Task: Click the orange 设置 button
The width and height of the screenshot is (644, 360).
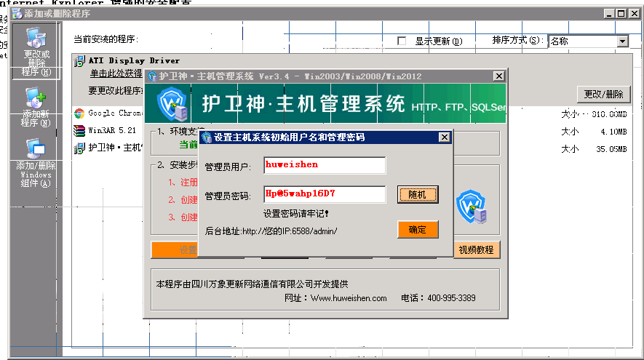Action: click(175, 250)
